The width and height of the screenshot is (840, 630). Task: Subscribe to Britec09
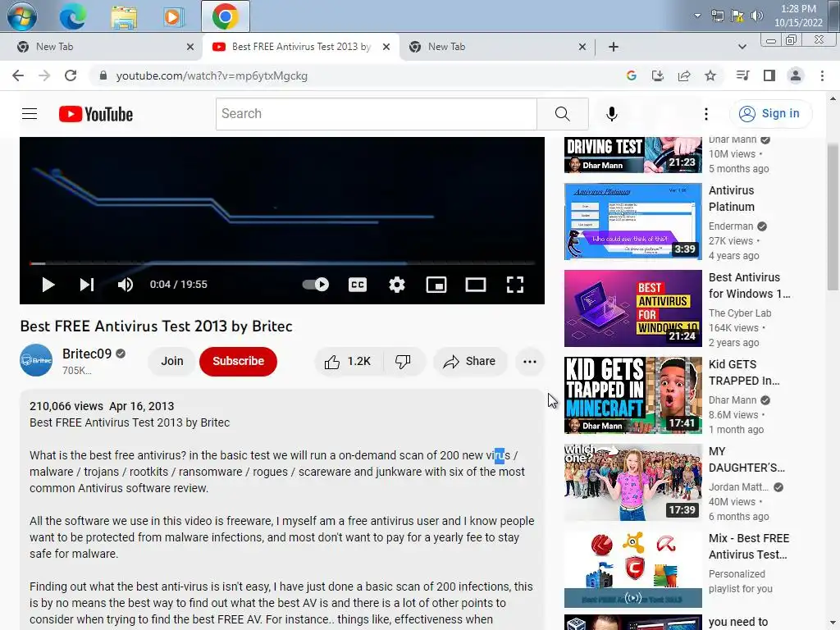(238, 361)
